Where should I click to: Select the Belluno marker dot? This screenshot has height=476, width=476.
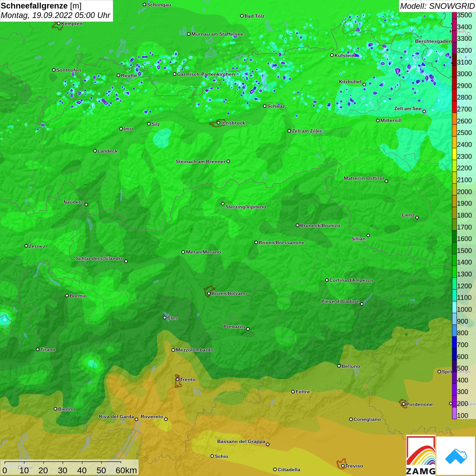(339, 366)
